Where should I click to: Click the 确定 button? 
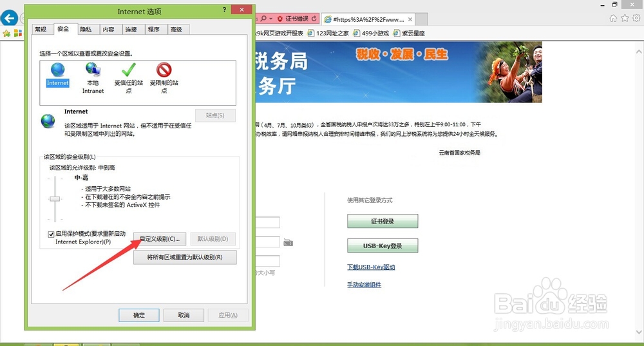(139, 315)
